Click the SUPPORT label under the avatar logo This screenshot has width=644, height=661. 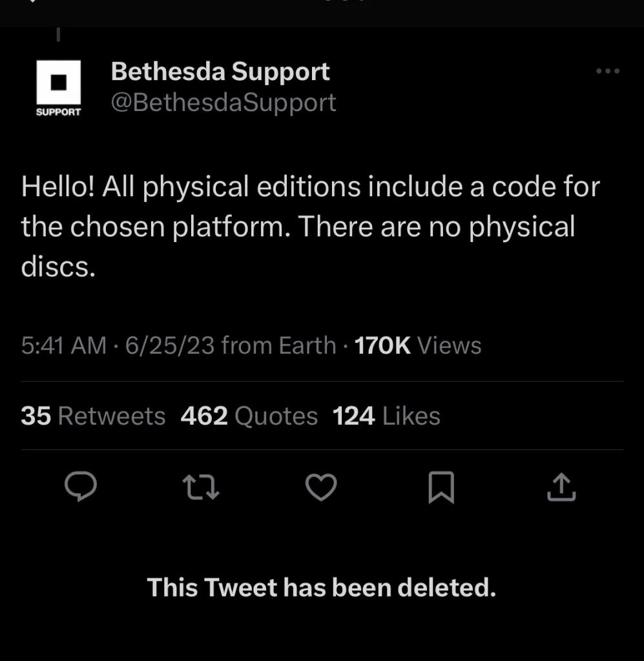pos(59,112)
